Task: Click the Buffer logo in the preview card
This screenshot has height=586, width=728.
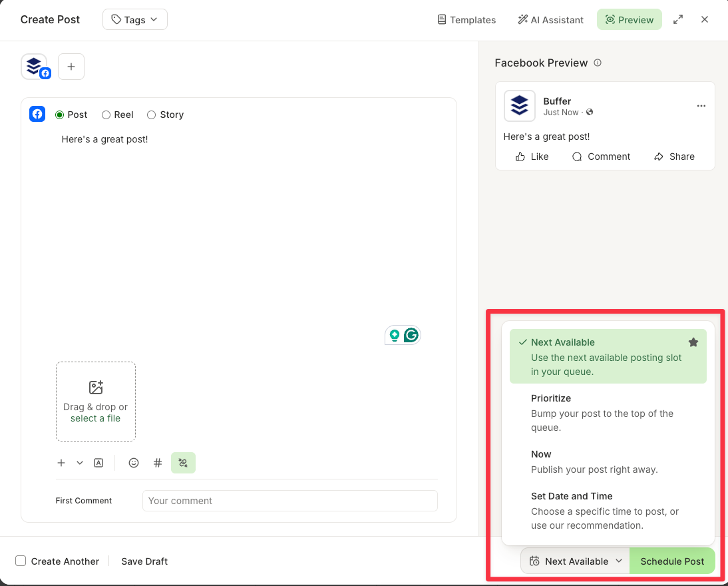Action: (520, 105)
